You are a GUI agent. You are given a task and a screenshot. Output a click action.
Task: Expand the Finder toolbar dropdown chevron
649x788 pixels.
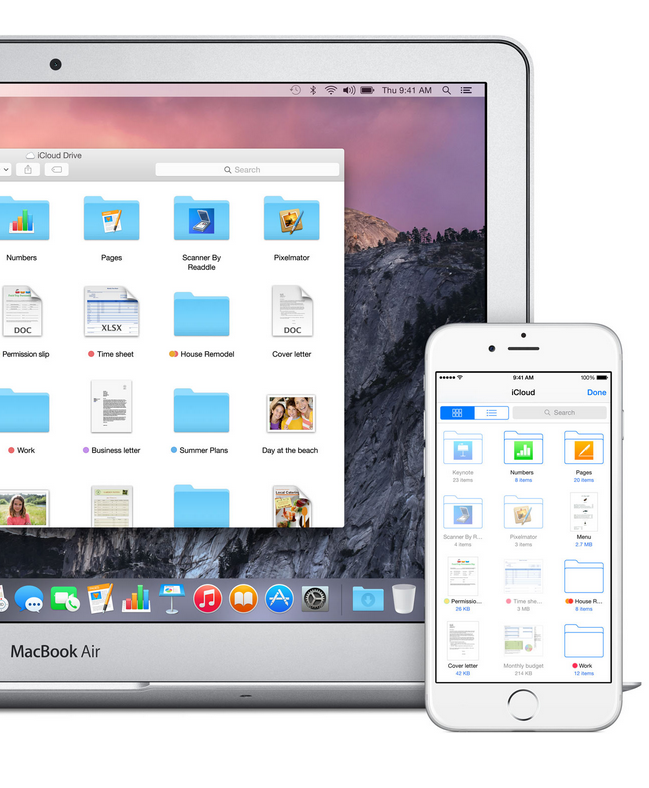tap(6, 170)
